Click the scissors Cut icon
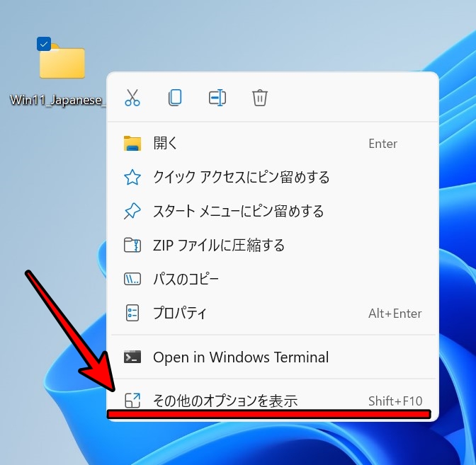The width and height of the screenshot is (476, 465). (132, 98)
